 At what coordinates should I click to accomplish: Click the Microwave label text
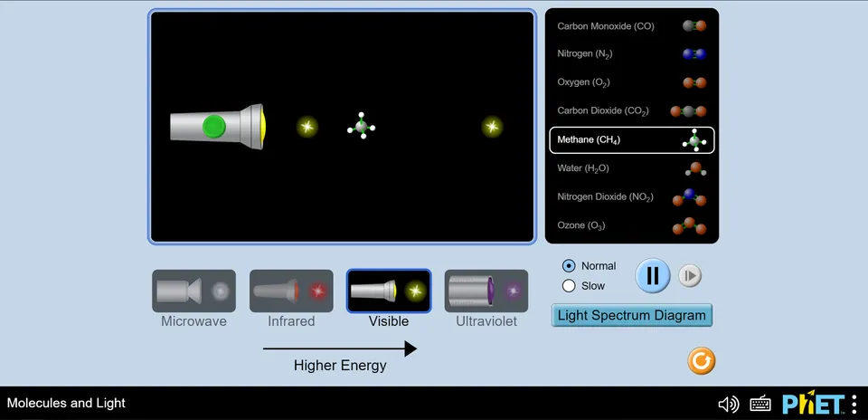tap(193, 321)
